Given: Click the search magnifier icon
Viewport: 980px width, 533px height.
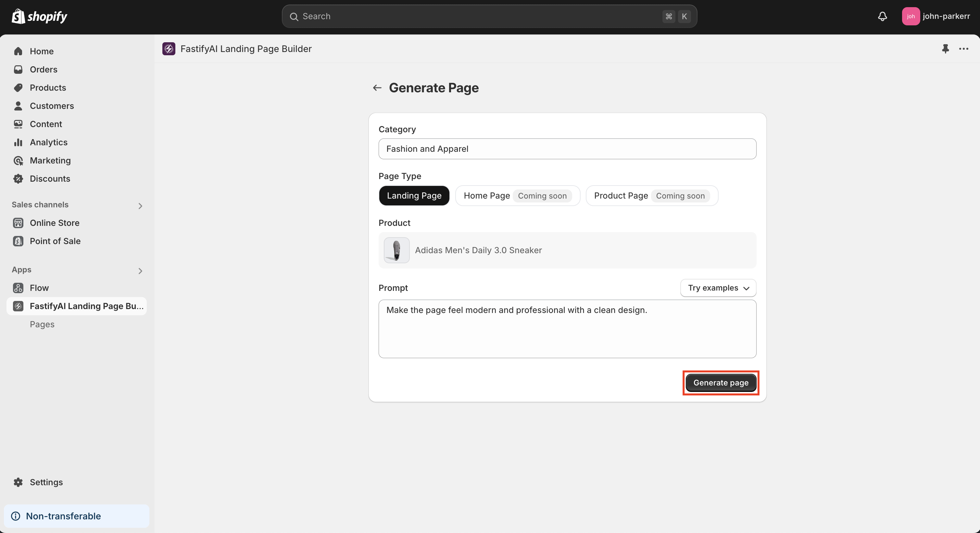Looking at the screenshot, I should pyautogui.click(x=294, y=16).
